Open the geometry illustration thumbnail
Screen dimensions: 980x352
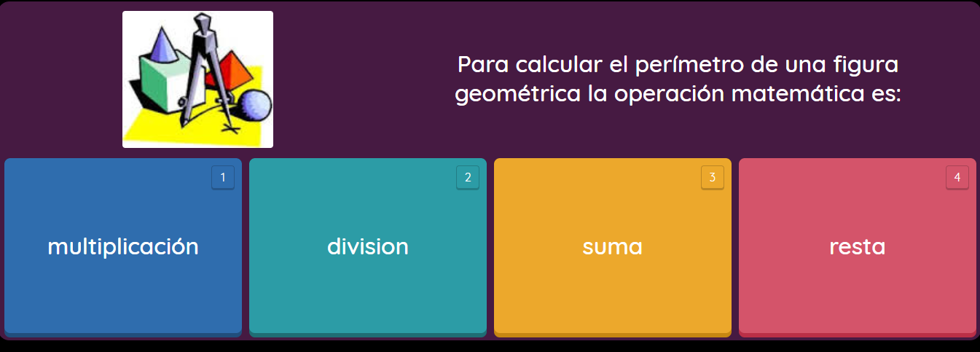[x=197, y=79]
